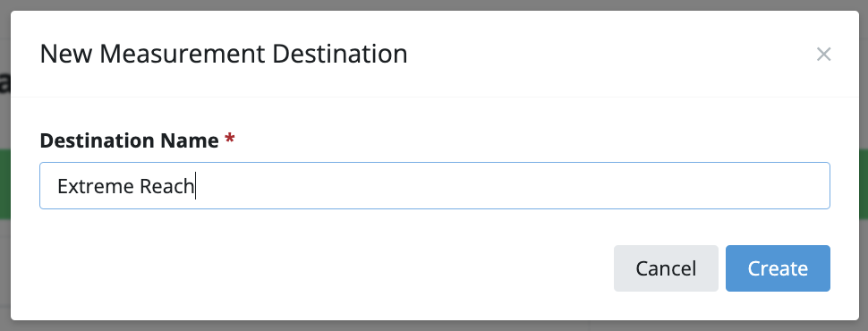Focus the Destination Name input field
This screenshot has height=331, width=868.
point(435,185)
